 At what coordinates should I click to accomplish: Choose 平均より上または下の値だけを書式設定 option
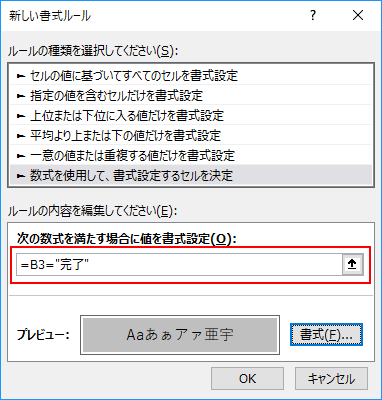pos(191,135)
